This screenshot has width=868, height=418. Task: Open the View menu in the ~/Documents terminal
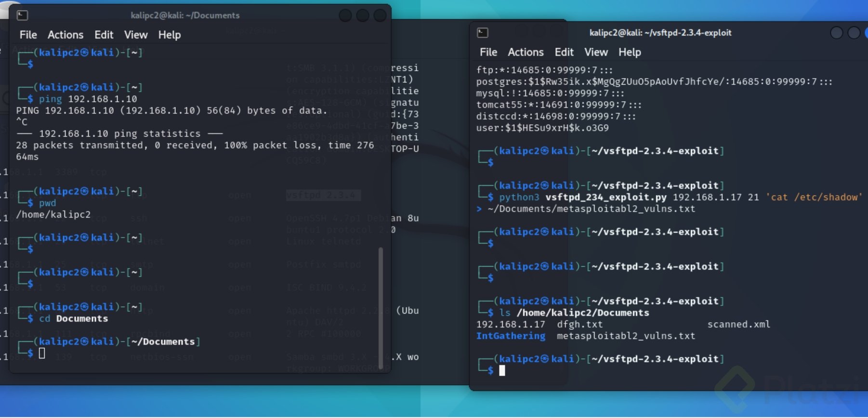136,35
